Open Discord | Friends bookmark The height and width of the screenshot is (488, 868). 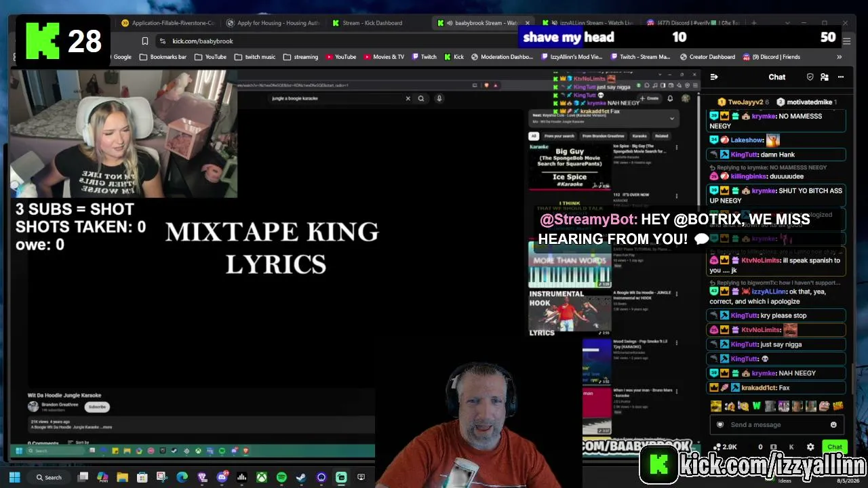click(x=771, y=57)
